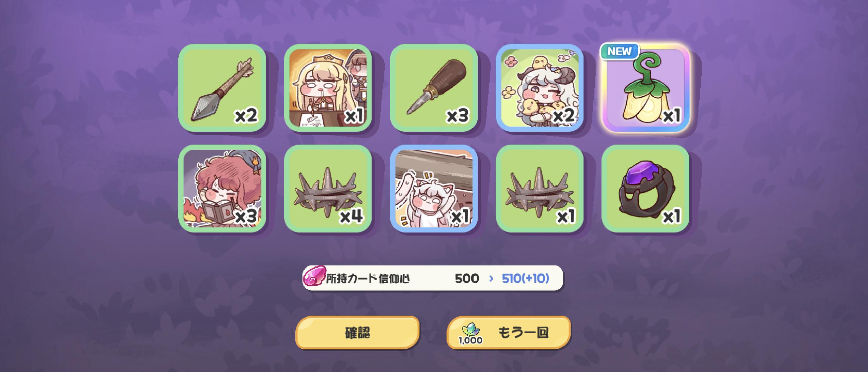The image size is (868, 372).
Task: Tap the butterfly currency icon showing 1,000
Action: click(470, 334)
